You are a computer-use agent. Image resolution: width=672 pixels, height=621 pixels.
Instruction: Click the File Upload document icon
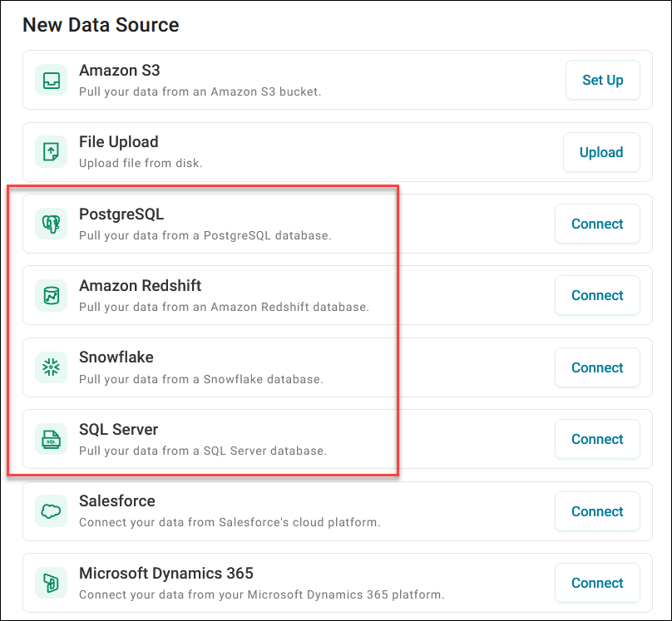(51, 151)
